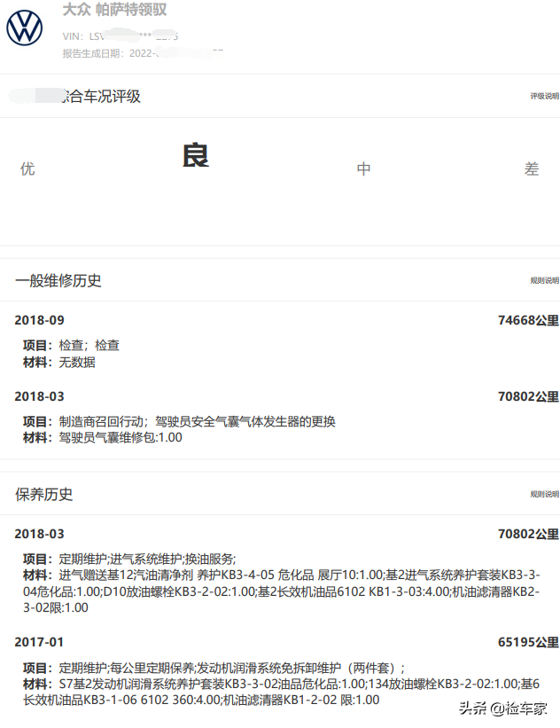Open 规则说明 beside 保养历史

pos(544,494)
